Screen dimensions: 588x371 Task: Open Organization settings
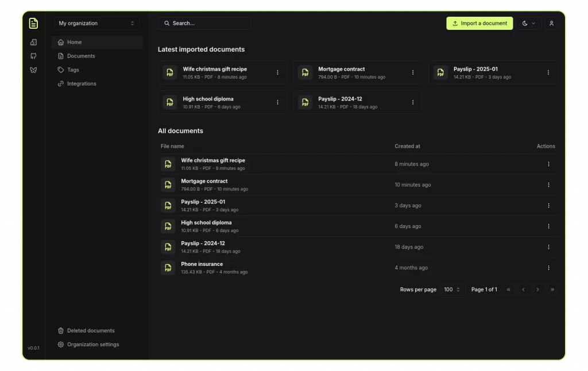coord(93,345)
